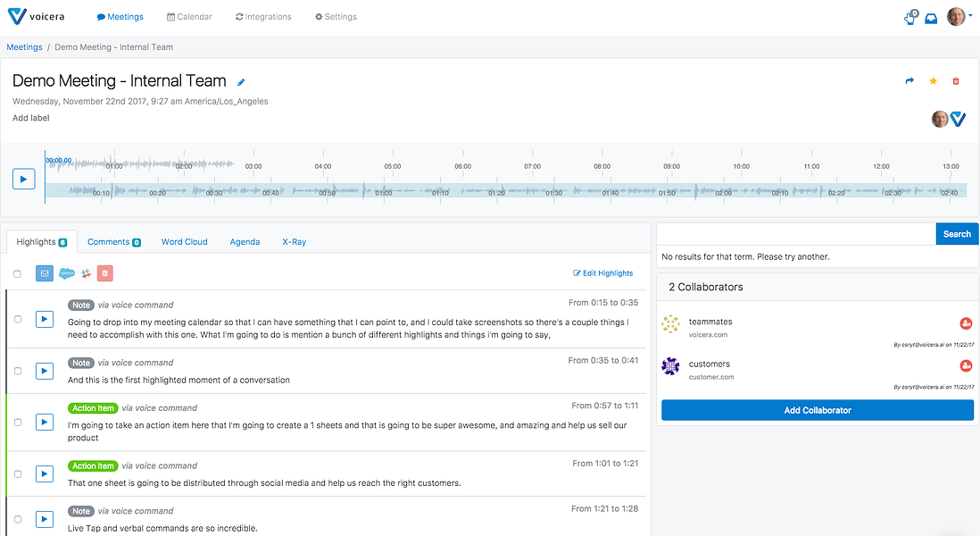Click the Action Item badge at 1:01
Screen dimensions: 980x536
click(x=93, y=466)
